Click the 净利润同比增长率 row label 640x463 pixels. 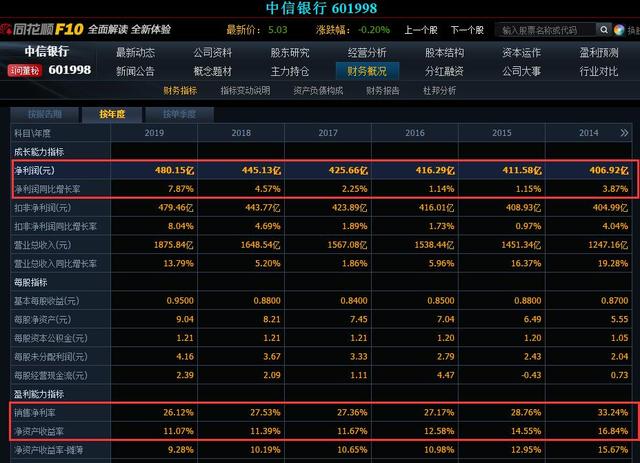pos(47,189)
